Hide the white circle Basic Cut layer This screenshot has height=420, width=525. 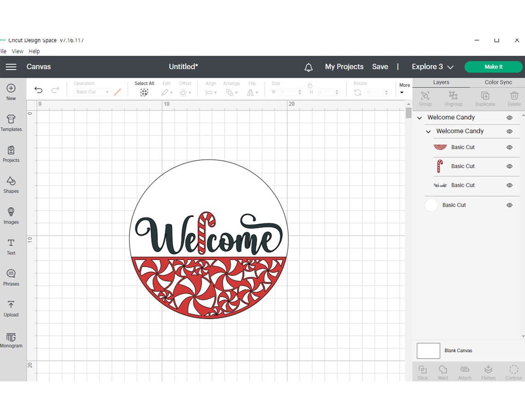[x=509, y=205]
